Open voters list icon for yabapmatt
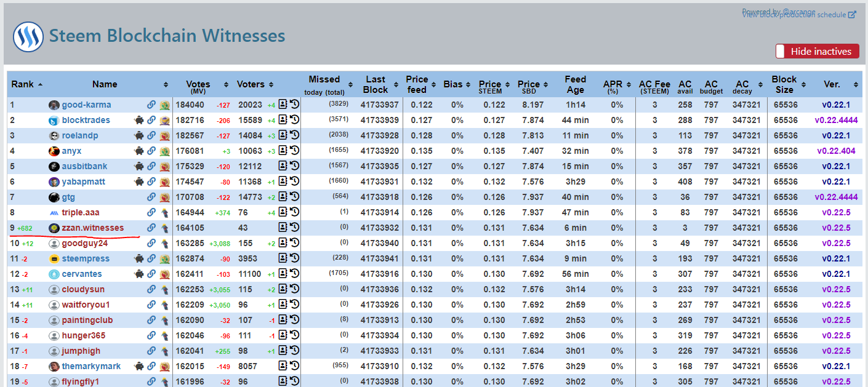 tap(283, 182)
